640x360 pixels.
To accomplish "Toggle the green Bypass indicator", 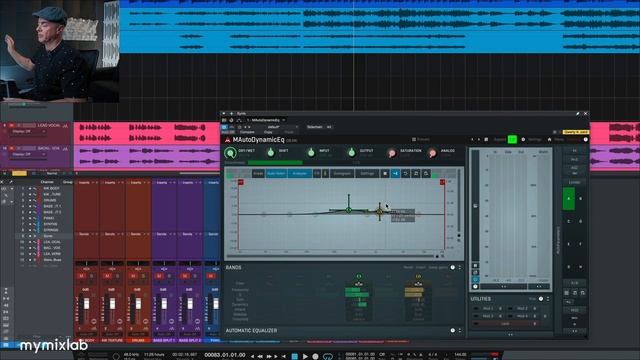I will pyautogui.click(x=512, y=140).
